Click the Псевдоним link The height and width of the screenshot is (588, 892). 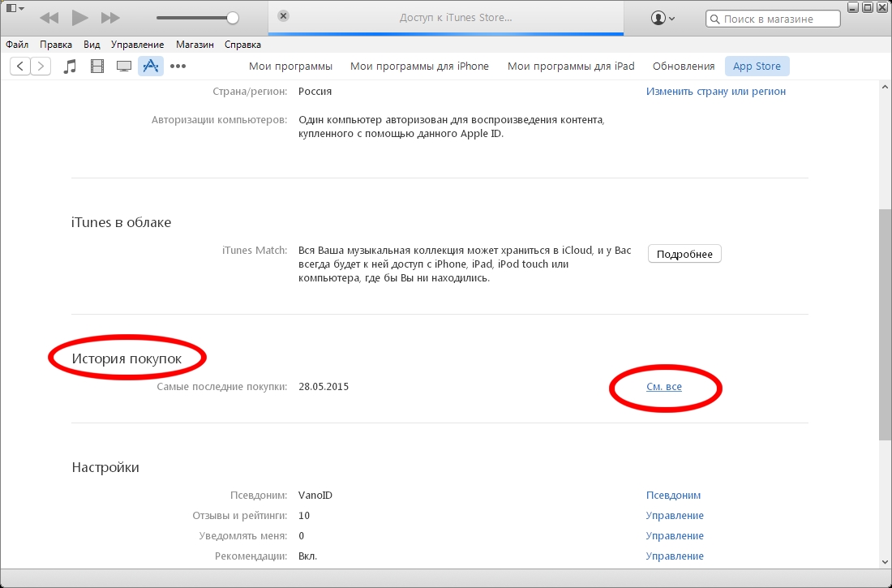(x=674, y=496)
